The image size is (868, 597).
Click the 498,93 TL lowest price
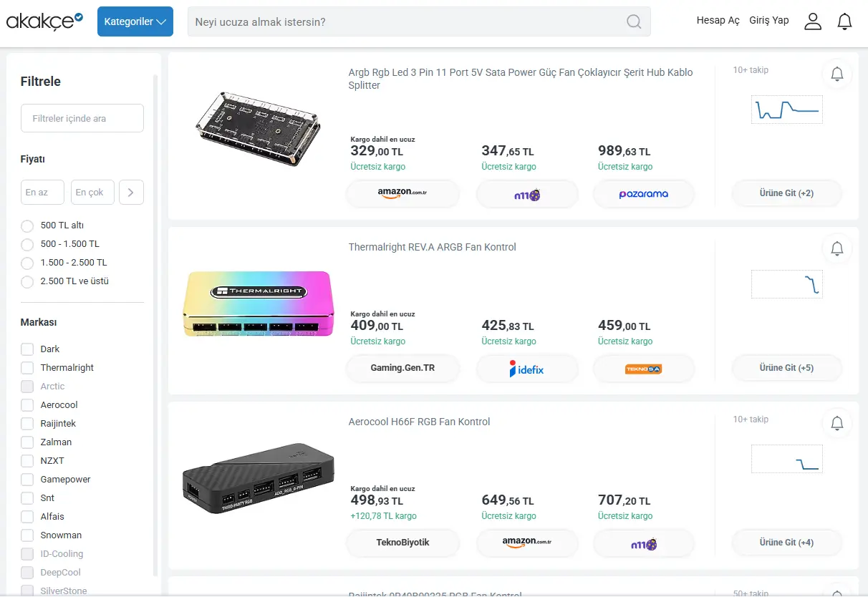point(377,500)
